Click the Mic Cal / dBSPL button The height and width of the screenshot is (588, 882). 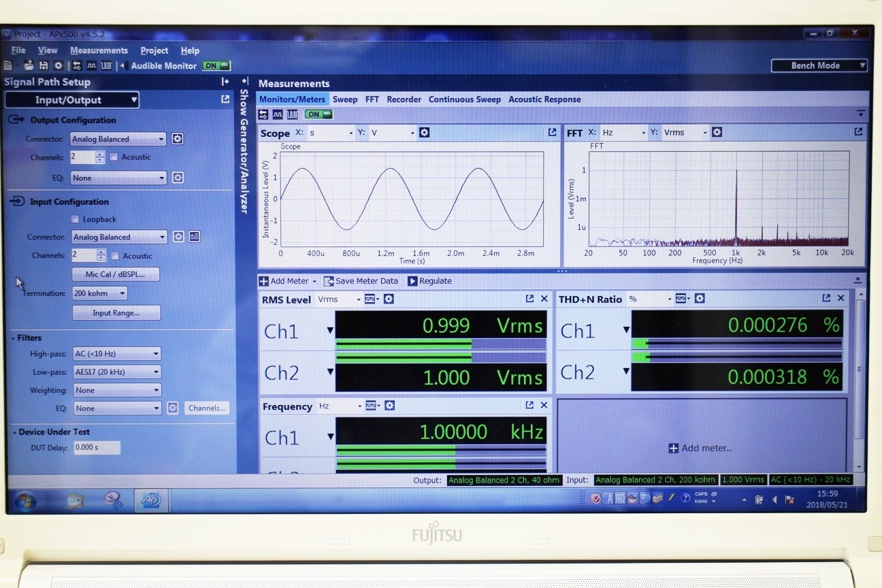tap(116, 274)
